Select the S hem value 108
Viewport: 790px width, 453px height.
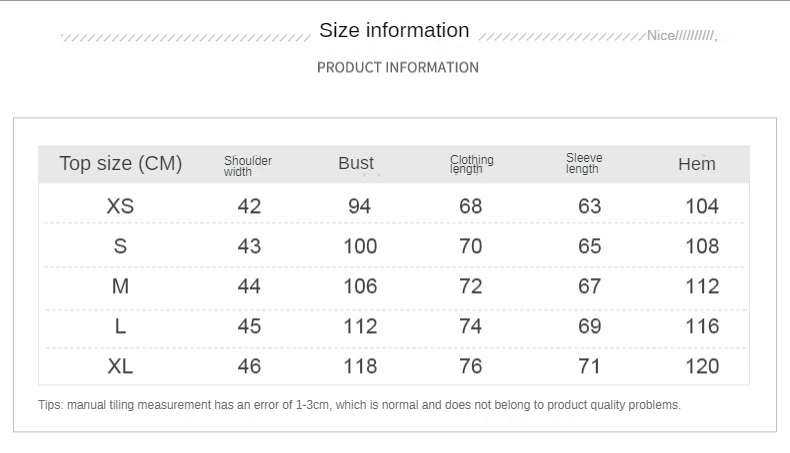[702, 246]
